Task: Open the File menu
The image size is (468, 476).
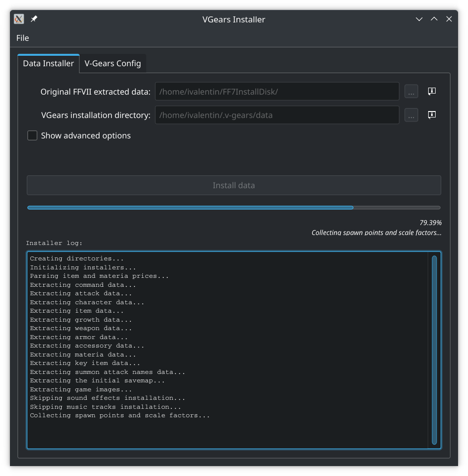Action: (x=23, y=38)
